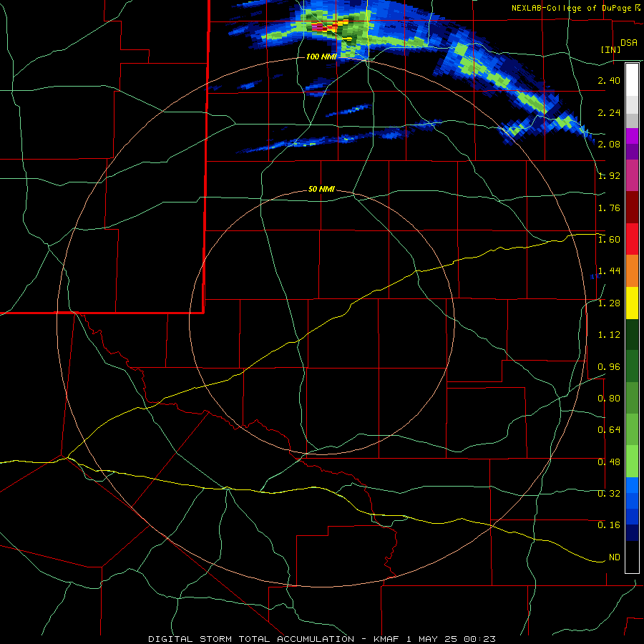Image resolution: width=644 pixels, height=644 pixels.
Task: Pick the navy swatch beside 0.16
Action: click(x=632, y=533)
